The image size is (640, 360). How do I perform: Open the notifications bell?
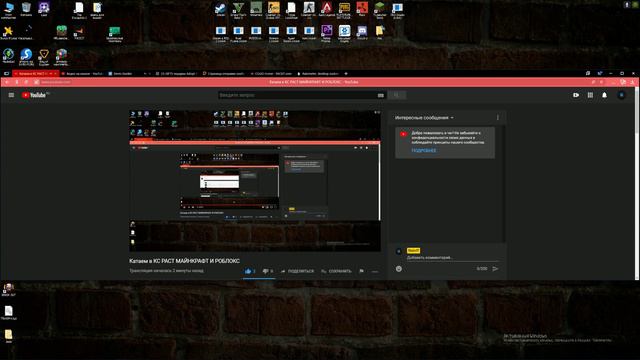[604, 95]
